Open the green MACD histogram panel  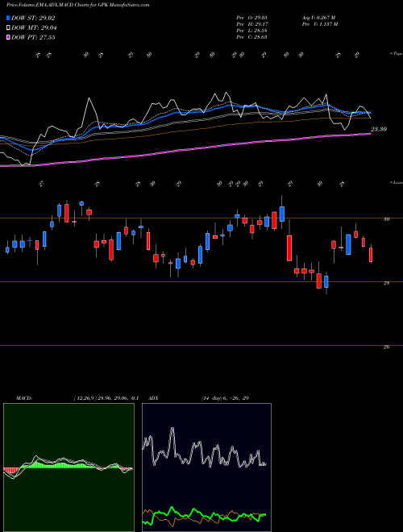tap(69, 468)
